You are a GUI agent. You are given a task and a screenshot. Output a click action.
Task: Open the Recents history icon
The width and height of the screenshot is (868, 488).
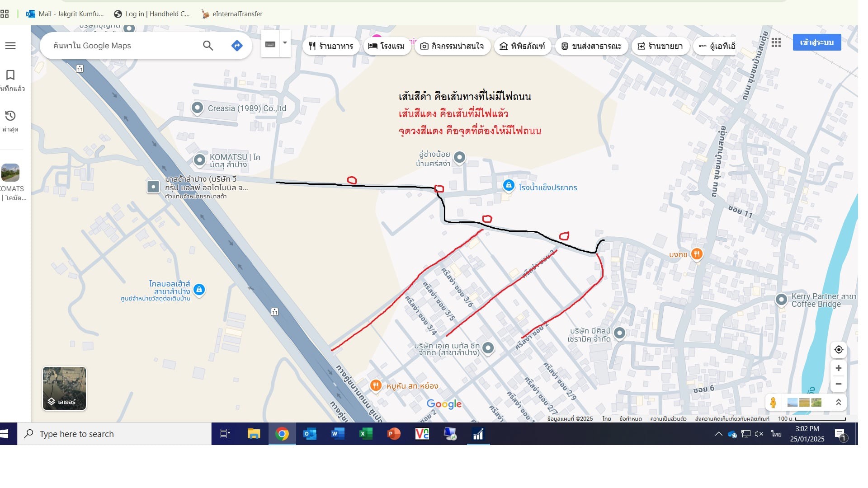10,116
